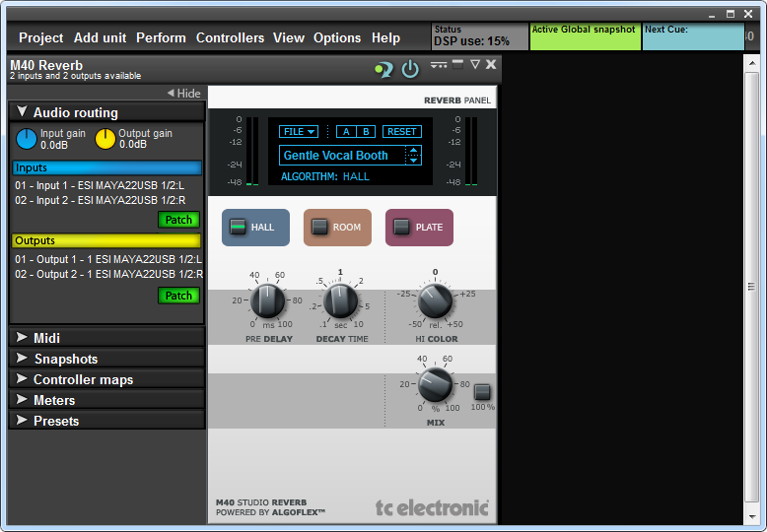Expand the Controller maps section

pyautogui.click(x=106, y=379)
